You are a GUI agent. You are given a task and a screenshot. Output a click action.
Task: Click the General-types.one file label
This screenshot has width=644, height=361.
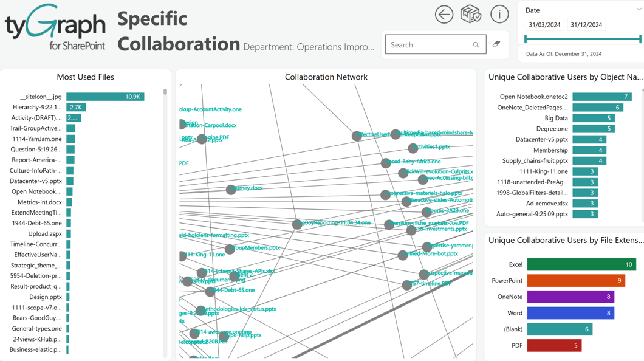pos(37,329)
